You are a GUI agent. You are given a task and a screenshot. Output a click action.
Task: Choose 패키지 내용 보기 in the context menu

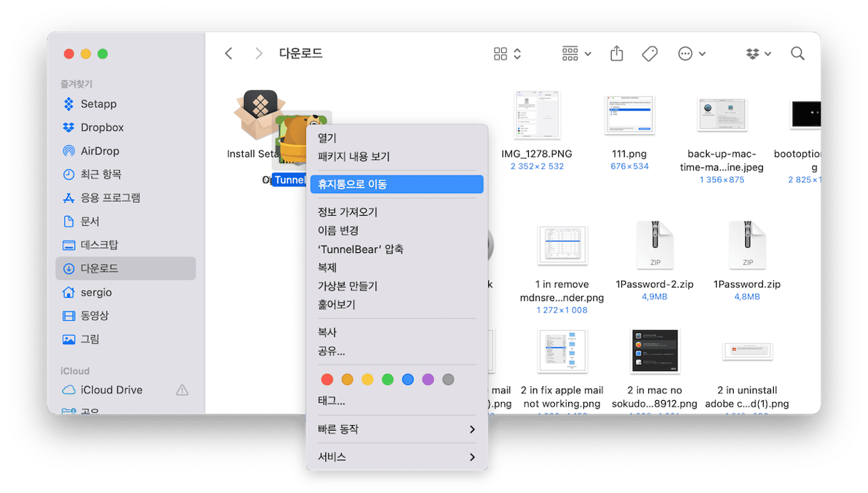pyautogui.click(x=397, y=156)
